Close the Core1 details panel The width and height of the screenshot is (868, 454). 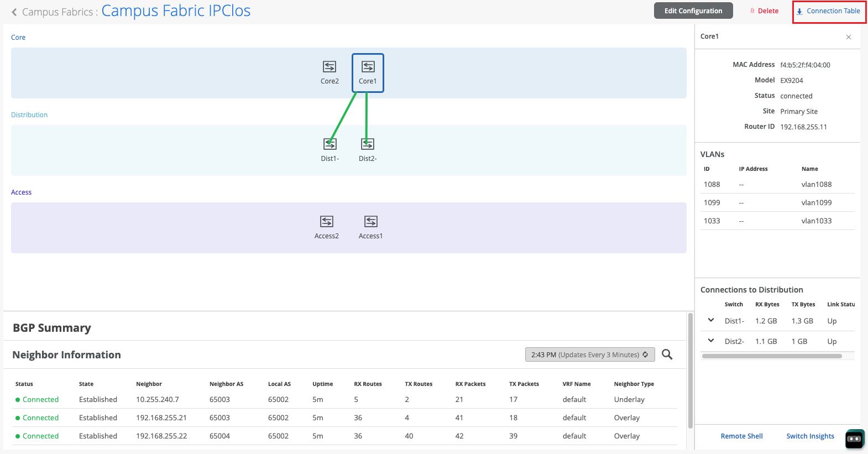849,37
